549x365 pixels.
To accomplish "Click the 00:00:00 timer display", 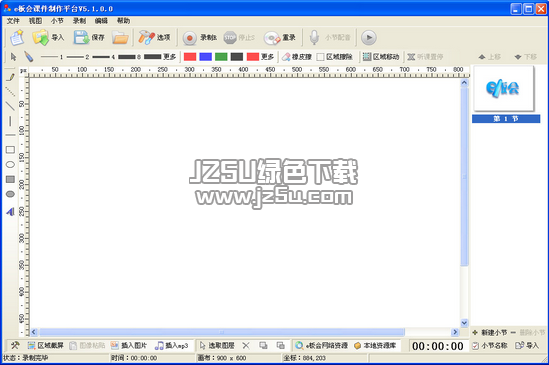I will coord(438,346).
